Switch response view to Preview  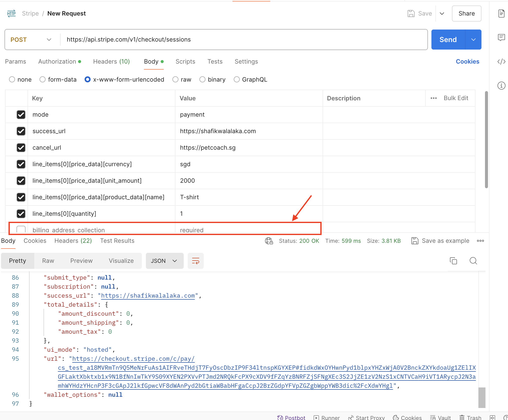click(x=81, y=261)
